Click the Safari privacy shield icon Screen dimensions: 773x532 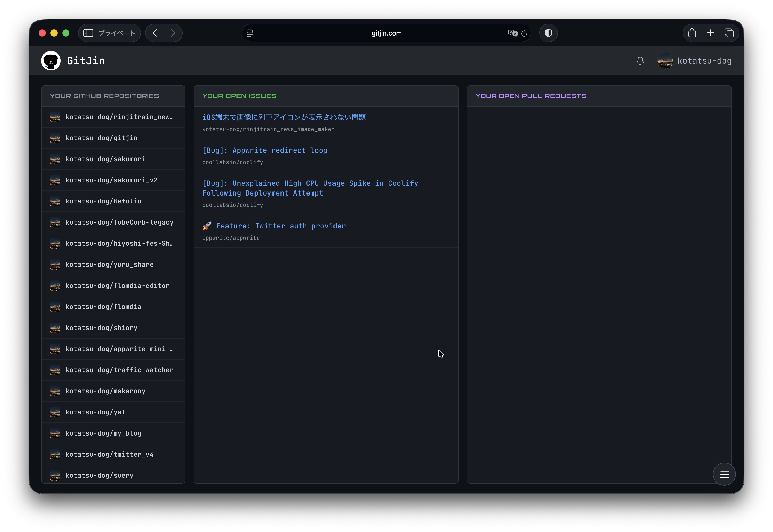(x=548, y=33)
